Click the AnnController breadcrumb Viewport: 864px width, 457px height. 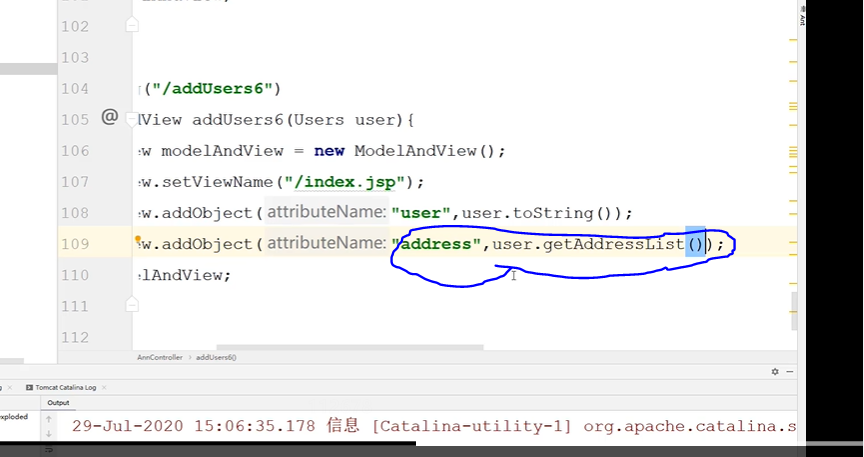point(160,357)
